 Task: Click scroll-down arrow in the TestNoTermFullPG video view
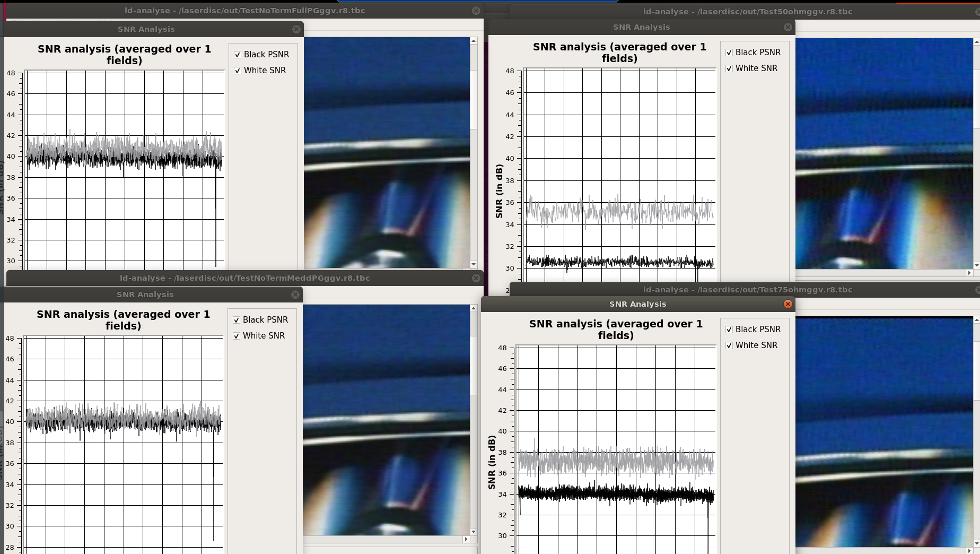pyautogui.click(x=474, y=264)
